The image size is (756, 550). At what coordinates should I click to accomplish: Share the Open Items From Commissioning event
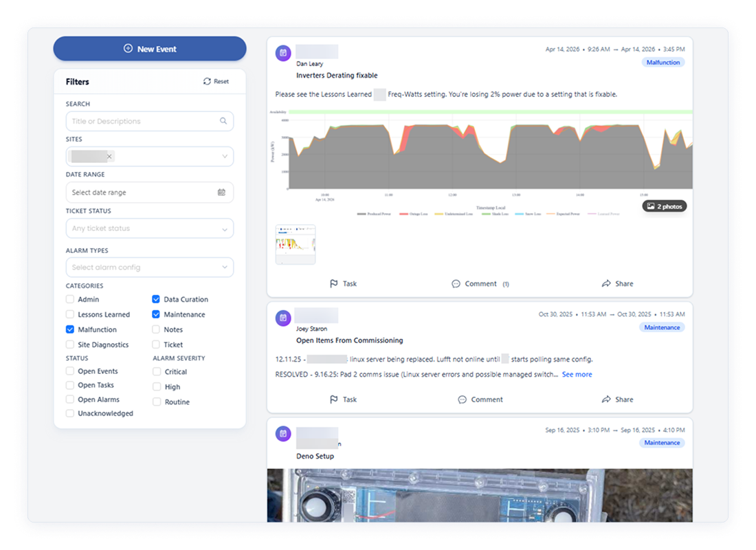click(617, 399)
